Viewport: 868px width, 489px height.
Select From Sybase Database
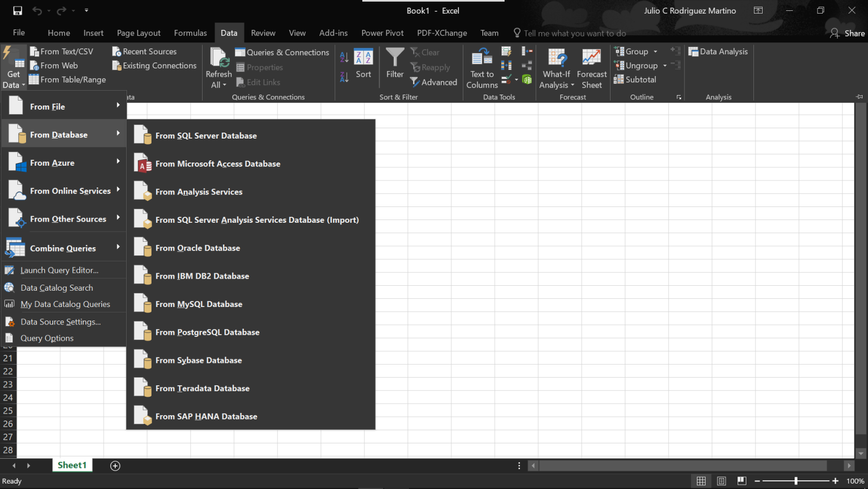click(x=251, y=360)
